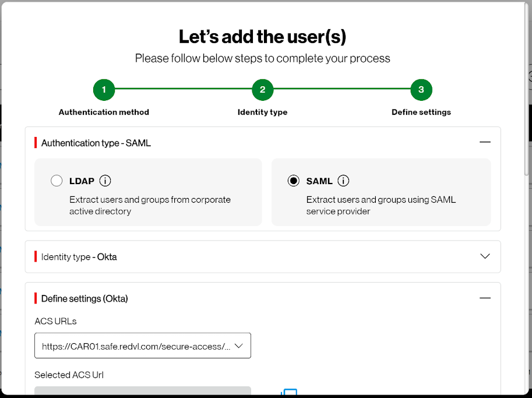Open the ACS URLs dropdown
532x398 pixels.
point(143,346)
